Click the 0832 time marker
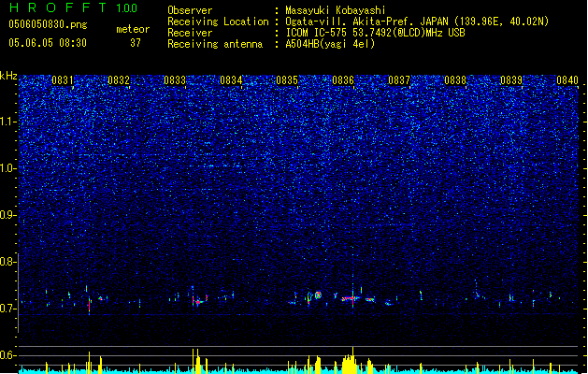The image size is (588, 374). click(x=119, y=80)
